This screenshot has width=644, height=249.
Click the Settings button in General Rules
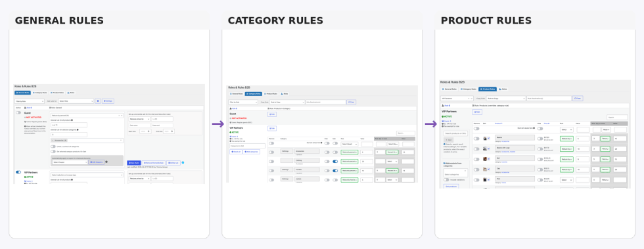[x=108, y=101]
